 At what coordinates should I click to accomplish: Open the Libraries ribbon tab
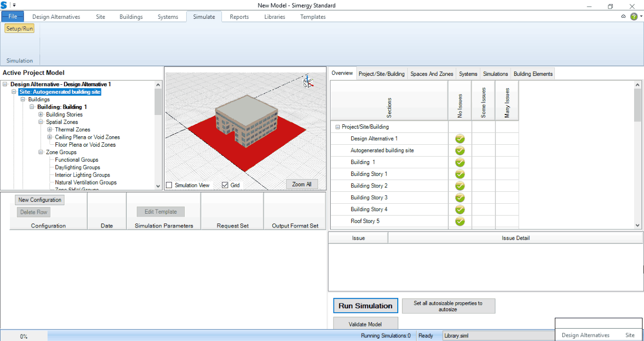[x=275, y=17]
